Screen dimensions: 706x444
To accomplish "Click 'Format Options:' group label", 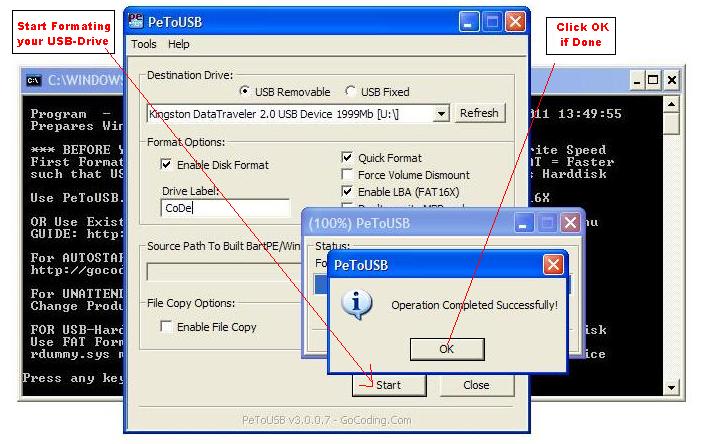I will pos(186,142).
